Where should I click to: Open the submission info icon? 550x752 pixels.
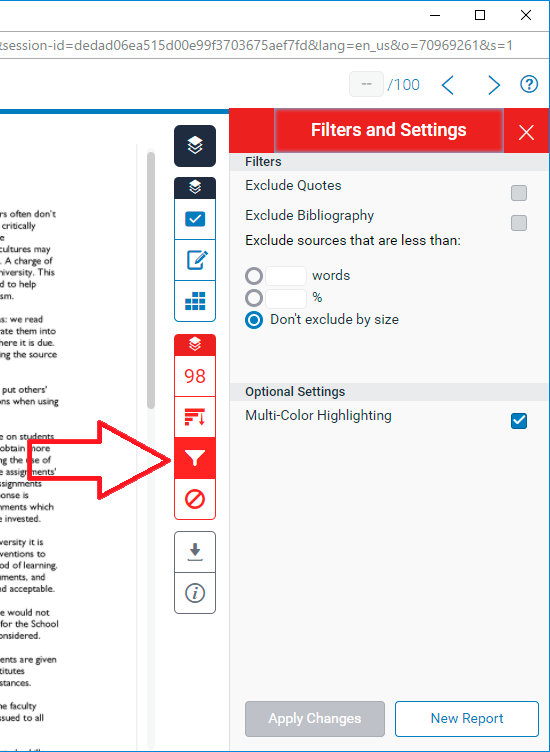pos(195,593)
